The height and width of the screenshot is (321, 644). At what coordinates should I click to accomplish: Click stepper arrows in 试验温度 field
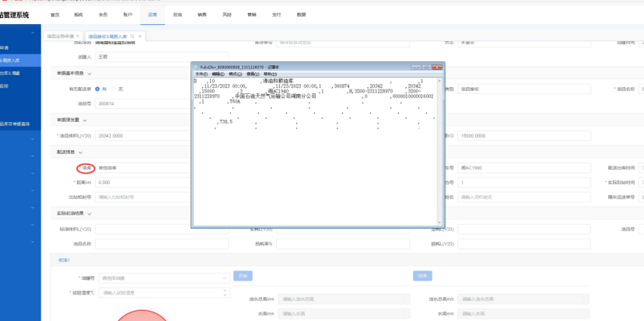pyautogui.click(x=226, y=292)
